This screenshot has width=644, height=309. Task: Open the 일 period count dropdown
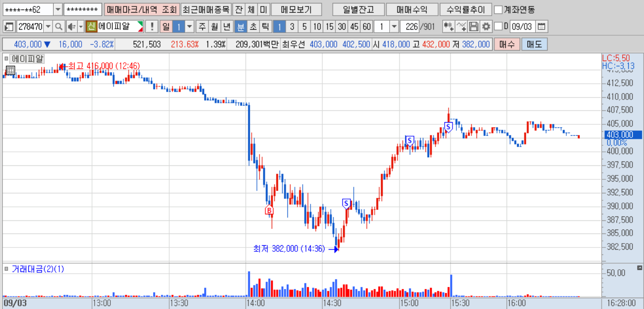tap(189, 27)
